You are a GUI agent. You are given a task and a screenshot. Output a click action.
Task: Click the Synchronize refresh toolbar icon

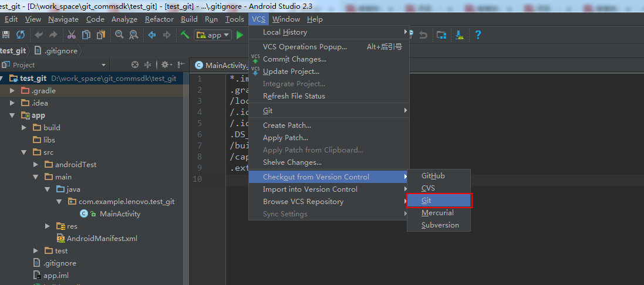pos(20,35)
